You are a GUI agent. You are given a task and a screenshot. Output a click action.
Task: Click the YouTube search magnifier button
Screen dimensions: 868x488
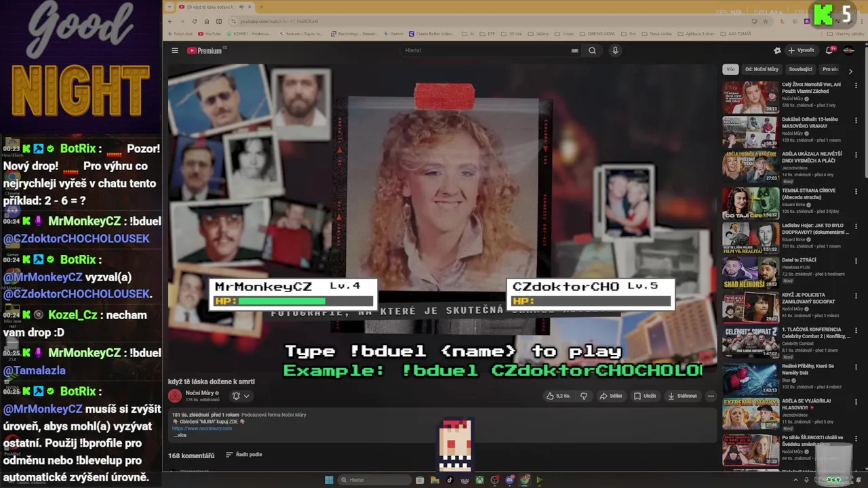tap(592, 51)
